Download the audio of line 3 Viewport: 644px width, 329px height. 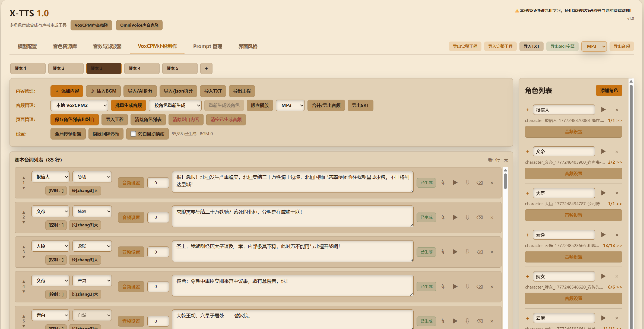467,252
